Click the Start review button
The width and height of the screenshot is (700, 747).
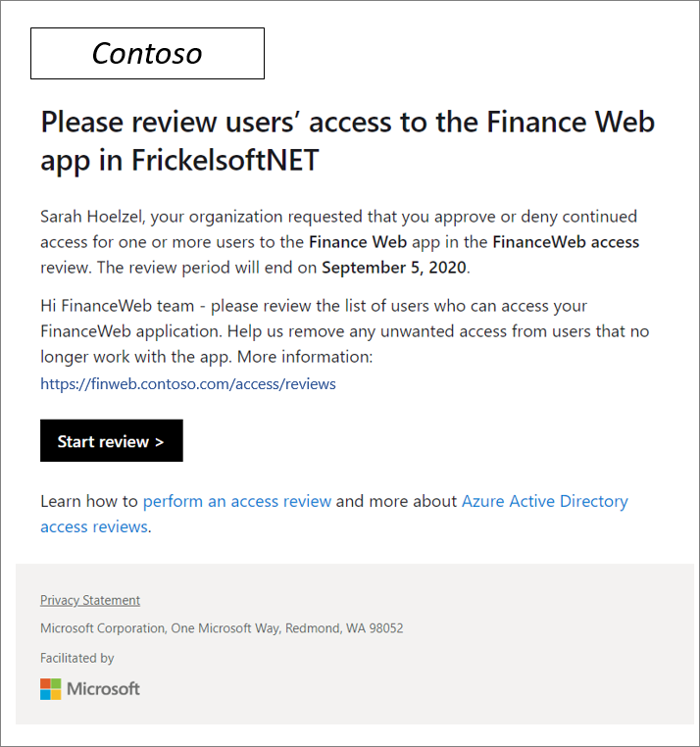(x=111, y=441)
